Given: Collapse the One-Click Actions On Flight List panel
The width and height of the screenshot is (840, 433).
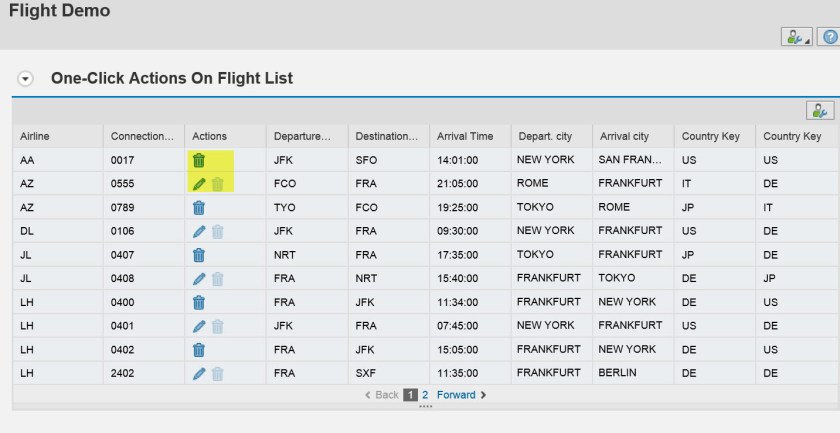Looking at the screenshot, I should coord(25,78).
